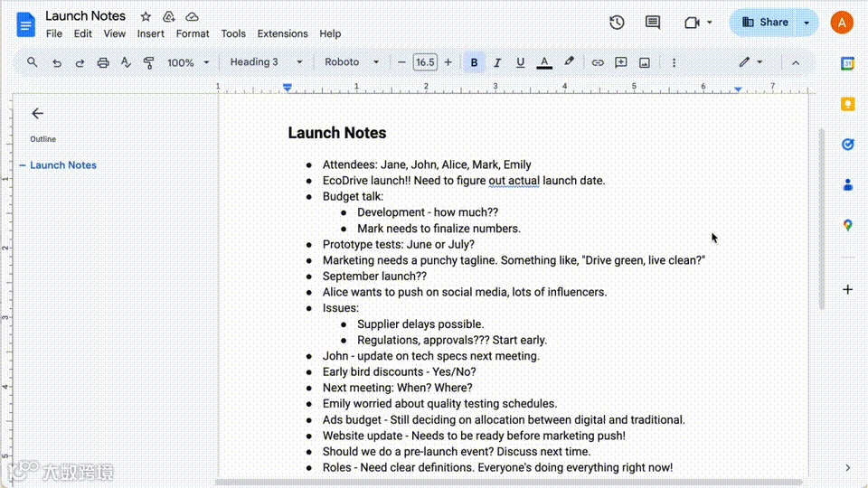Toggle bold formatting
This screenshot has height=488, width=868.
[x=474, y=62]
